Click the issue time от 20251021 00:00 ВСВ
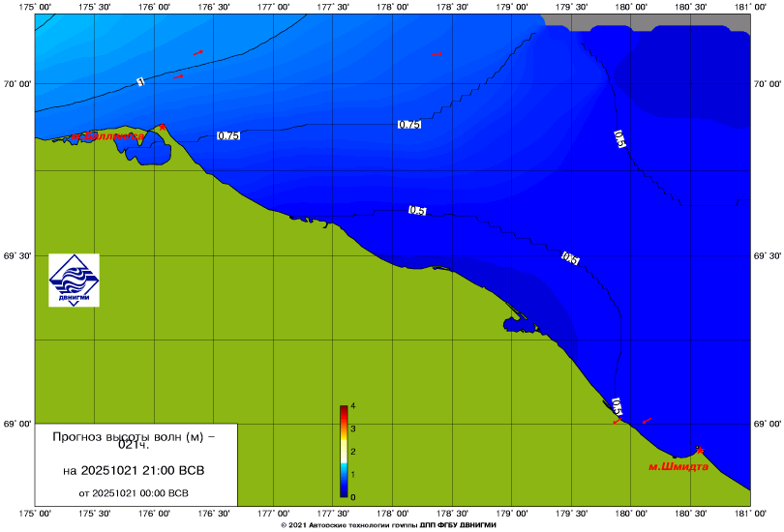 134,492
